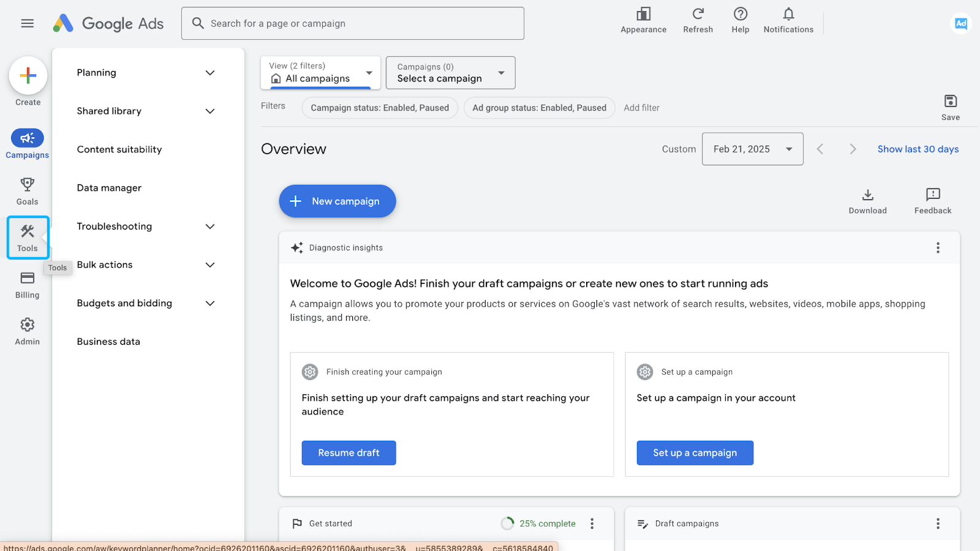This screenshot has height=551, width=980.
Task: Open Billing in the sidebar
Action: pos(28,285)
